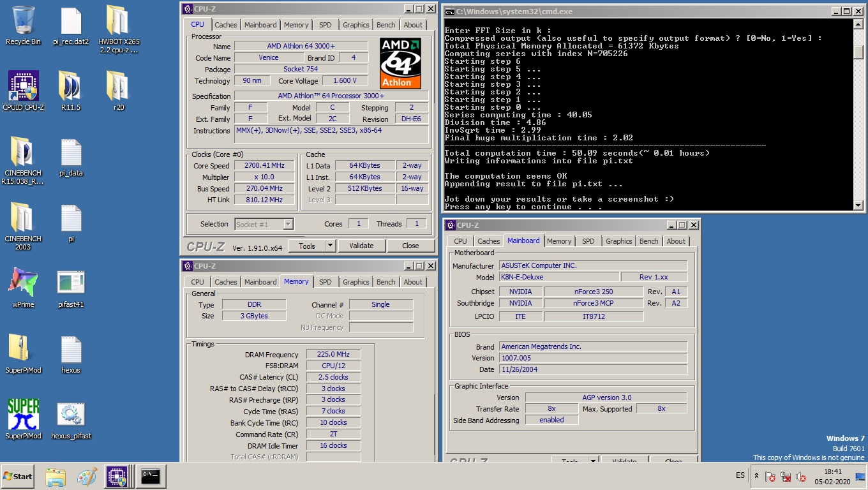Viewport: 868px width, 490px height.
Task: Open the CINEBENCH 2003 folder icon
Action: (x=23, y=226)
